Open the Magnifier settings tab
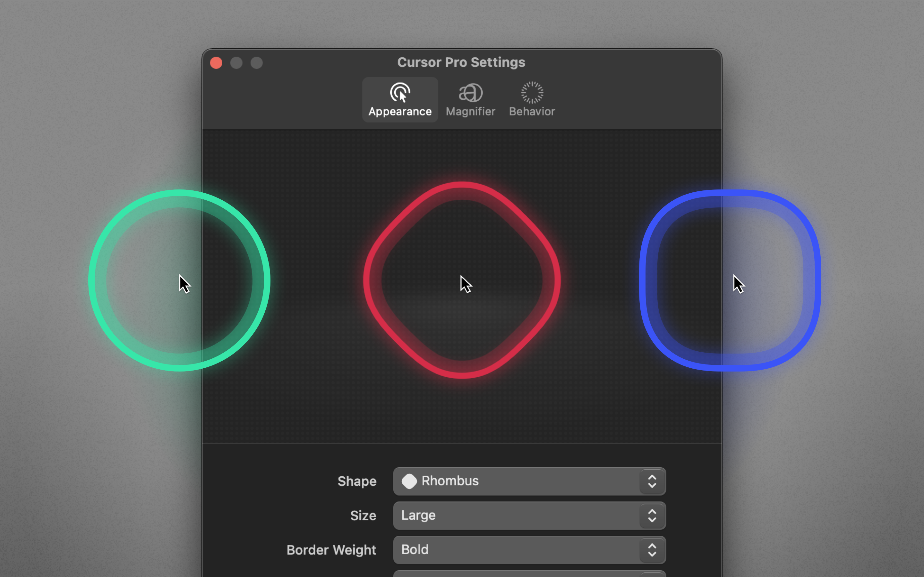The width and height of the screenshot is (924, 577). [470, 98]
